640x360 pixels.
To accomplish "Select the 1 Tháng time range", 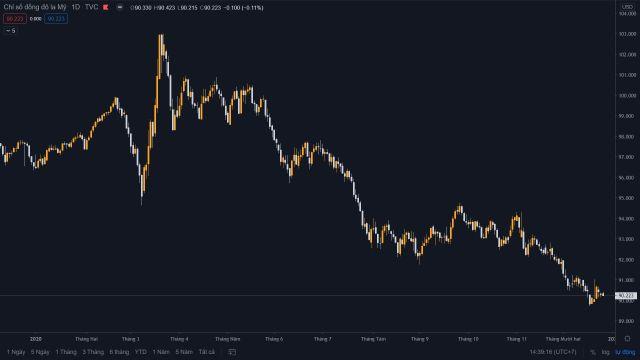I will (66, 352).
